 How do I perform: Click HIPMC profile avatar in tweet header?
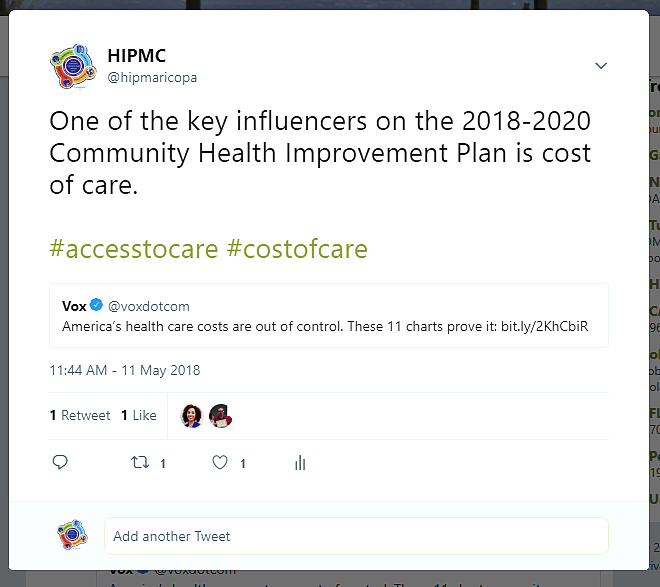[x=72, y=67]
